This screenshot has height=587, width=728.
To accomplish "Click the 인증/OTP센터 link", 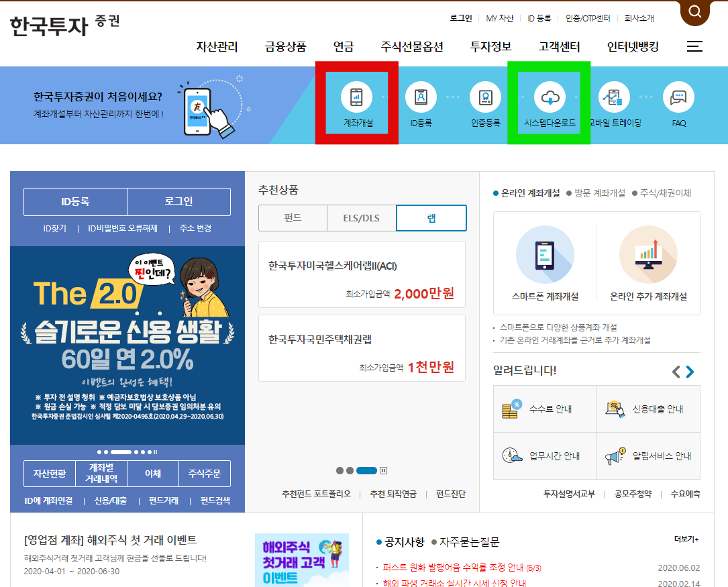I will point(588,18).
